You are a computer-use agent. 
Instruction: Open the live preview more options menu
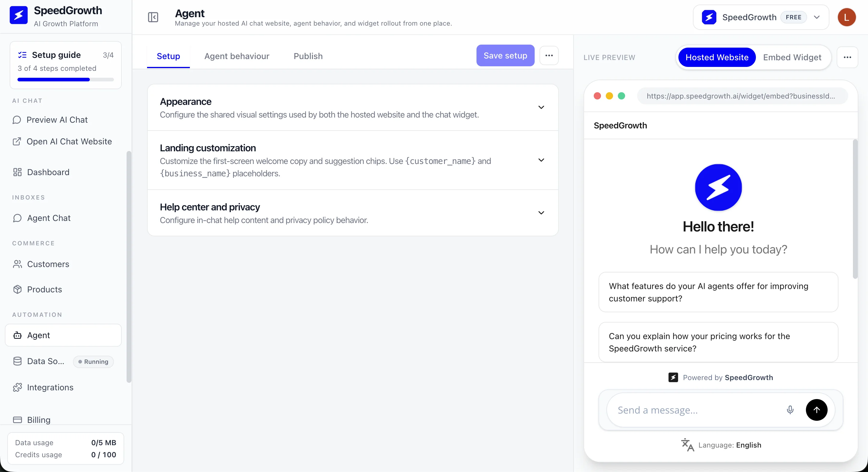pyautogui.click(x=847, y=57)
